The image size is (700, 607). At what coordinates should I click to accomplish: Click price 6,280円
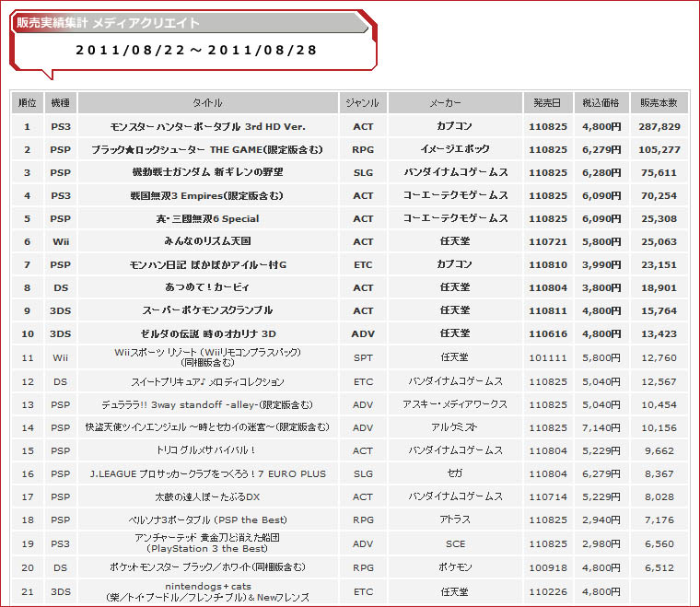pos(601,172)
